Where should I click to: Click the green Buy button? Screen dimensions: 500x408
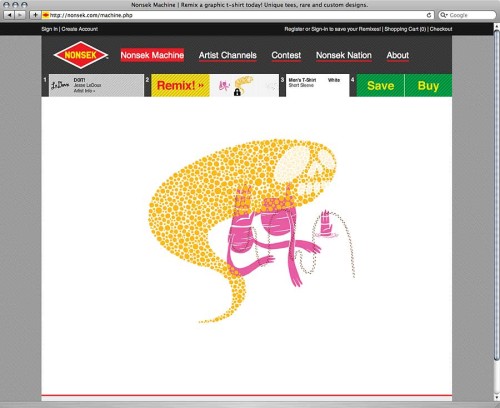[428, 86]
